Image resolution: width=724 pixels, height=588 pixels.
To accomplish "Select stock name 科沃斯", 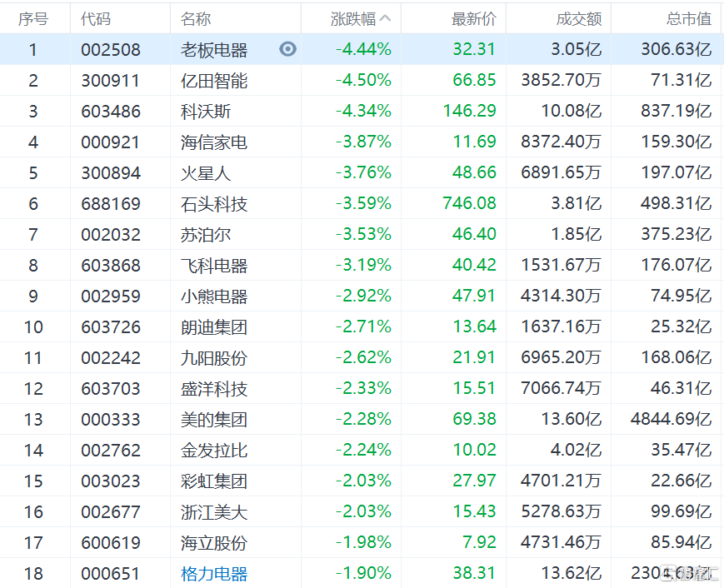I will tap(206, 112).
